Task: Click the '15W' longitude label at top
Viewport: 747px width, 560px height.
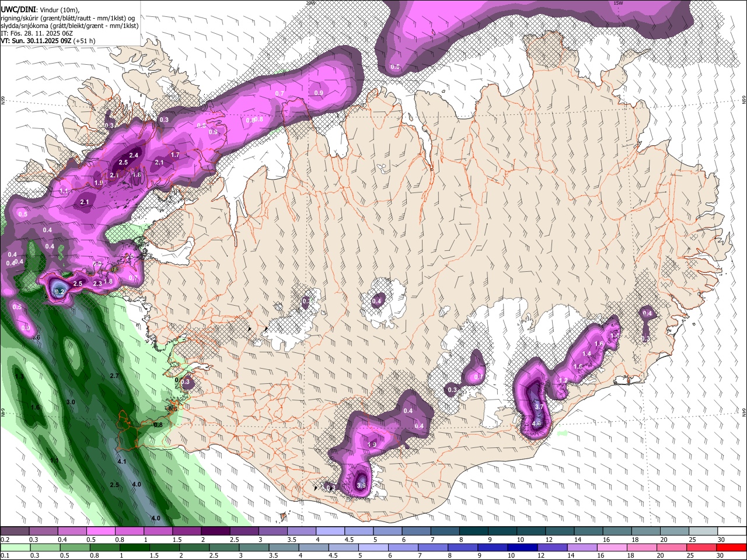Action: tap(619, 3)
